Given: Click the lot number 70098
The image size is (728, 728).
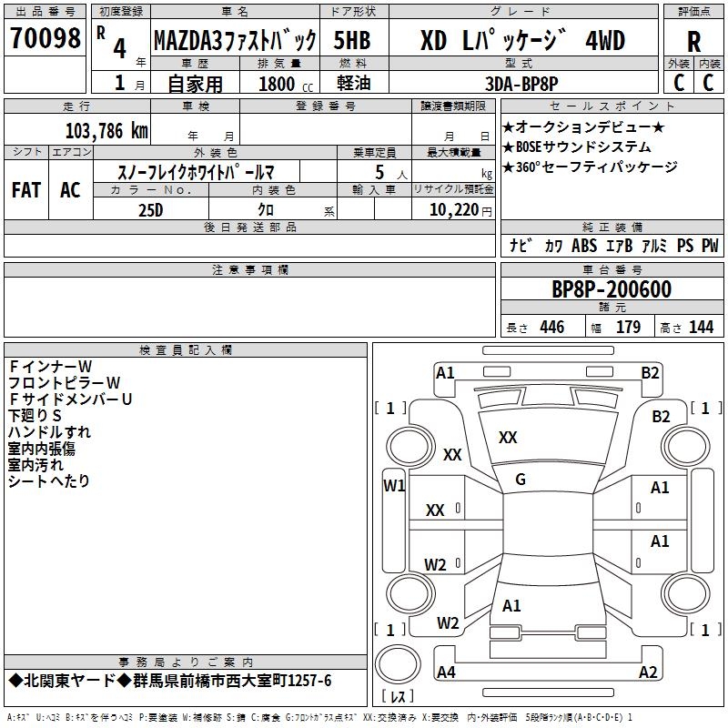Looking at the screenshot, I should pyautogui.click(x=44, y=39).
